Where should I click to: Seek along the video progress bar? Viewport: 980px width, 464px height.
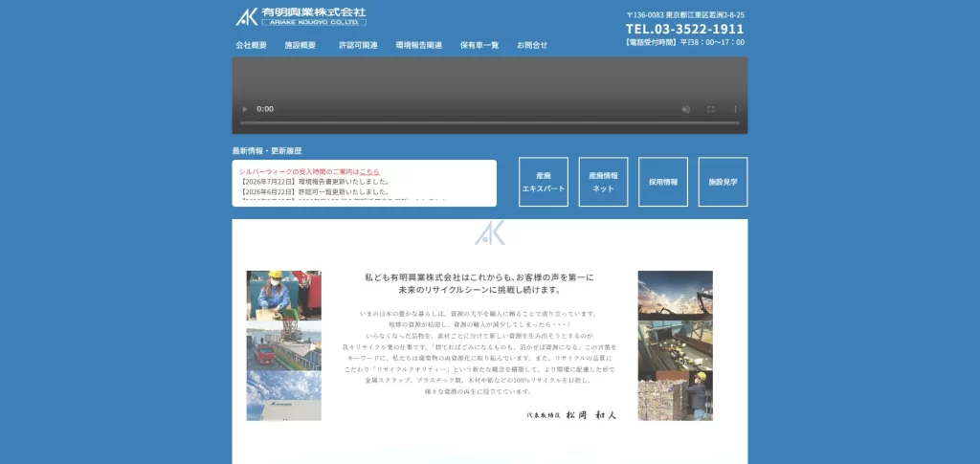tap(489, 123)
